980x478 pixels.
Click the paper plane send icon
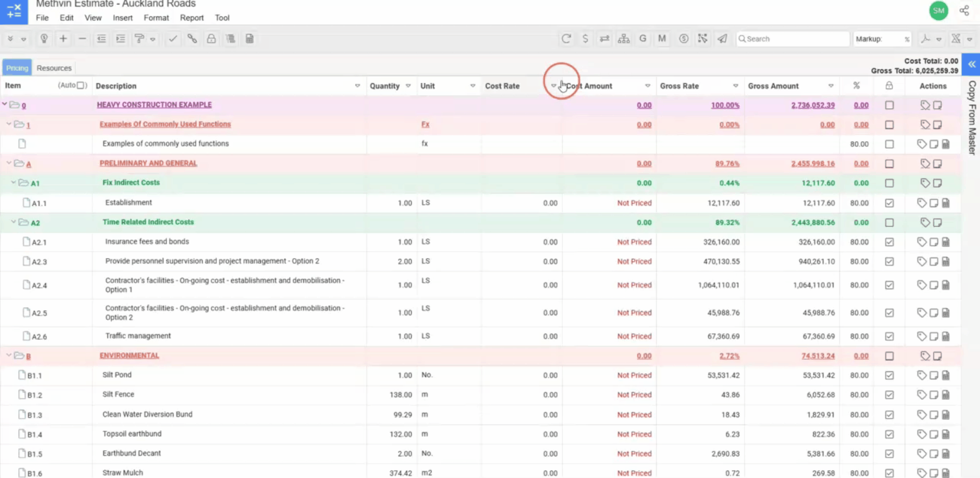(x=722, y=39)
